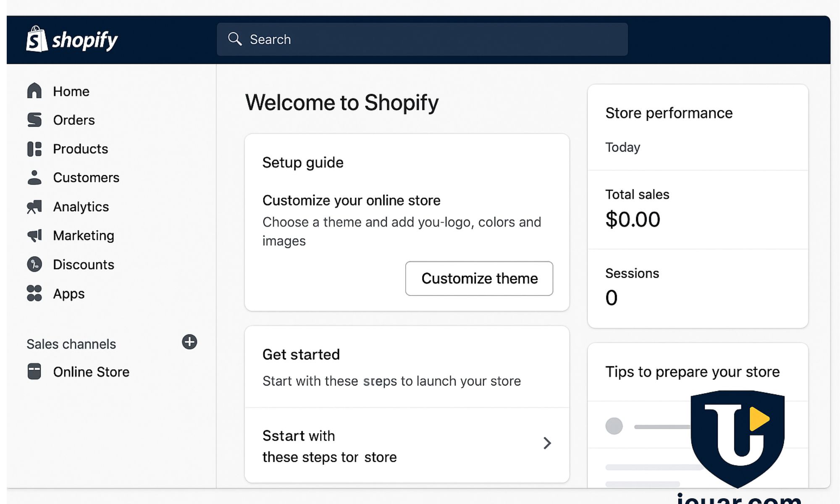Click the Marketing megaphone icon

[x=34, y=235]
